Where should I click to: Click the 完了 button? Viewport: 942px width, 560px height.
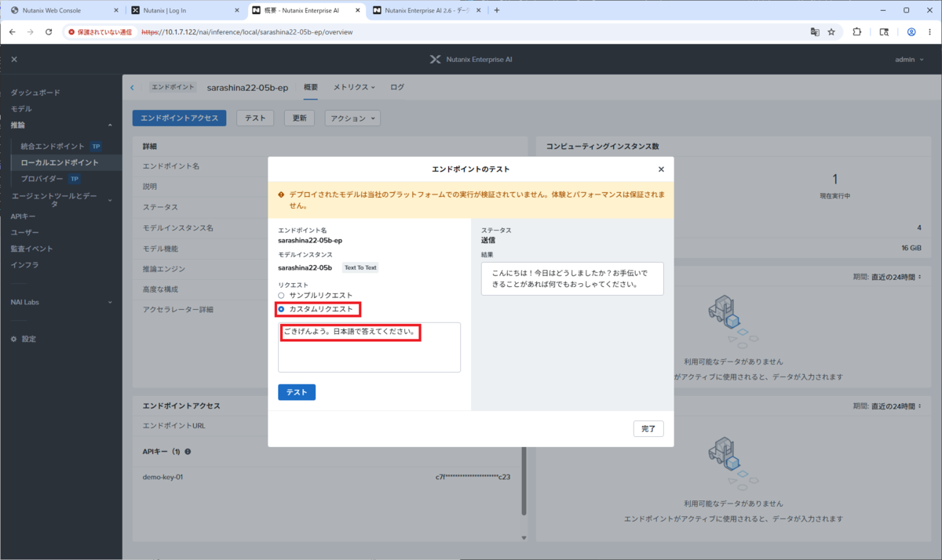click(x=648, y=429)
